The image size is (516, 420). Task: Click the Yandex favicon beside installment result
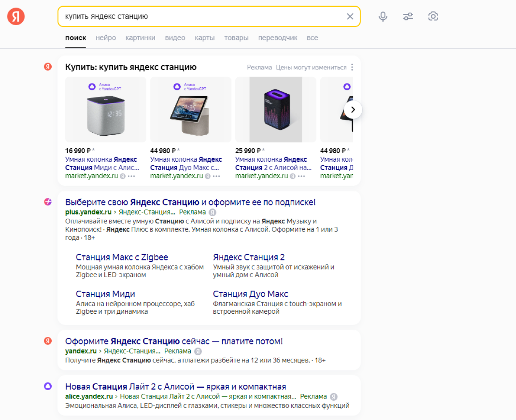[48, 341]
